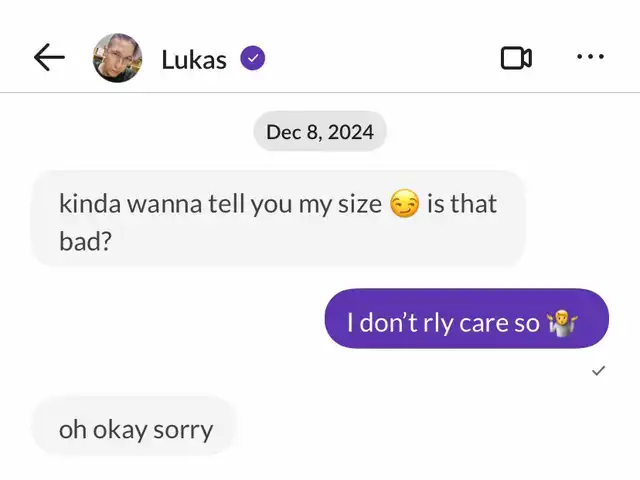Tap the name Lukas in the header
The image size is (640, 480).
[x=194, y=60]
